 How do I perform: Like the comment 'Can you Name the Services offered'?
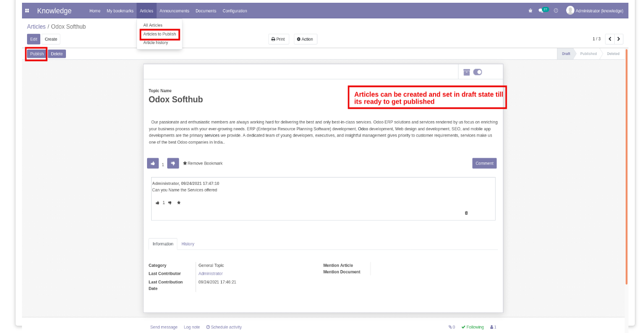158,203
